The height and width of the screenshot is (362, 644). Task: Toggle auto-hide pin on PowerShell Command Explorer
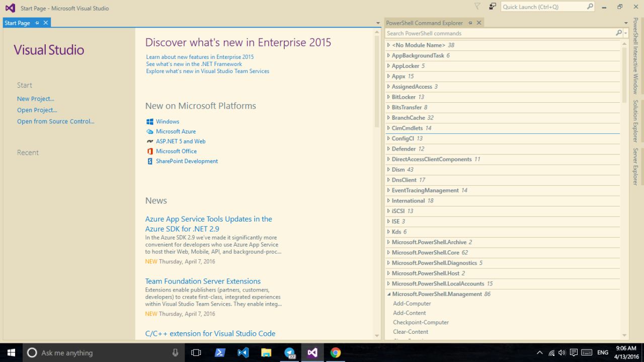pyautogui.click(x=470, y=23)
